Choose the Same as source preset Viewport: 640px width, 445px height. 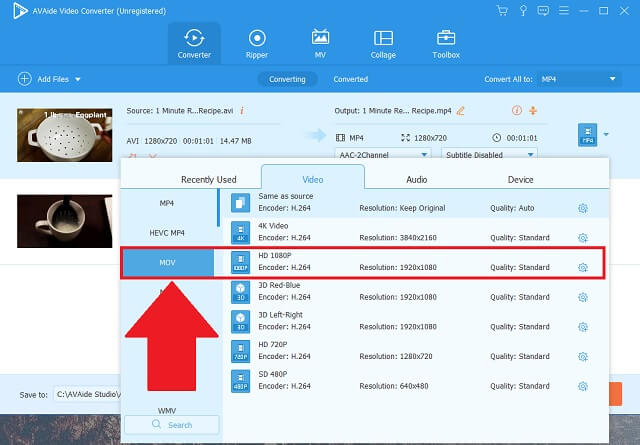coord(416,203)
